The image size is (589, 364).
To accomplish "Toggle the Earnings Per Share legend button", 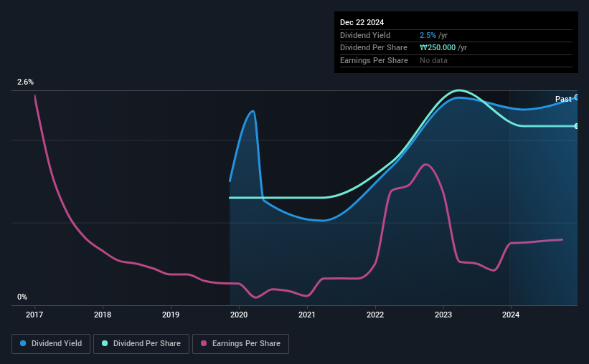I will [x=240, y=344].
